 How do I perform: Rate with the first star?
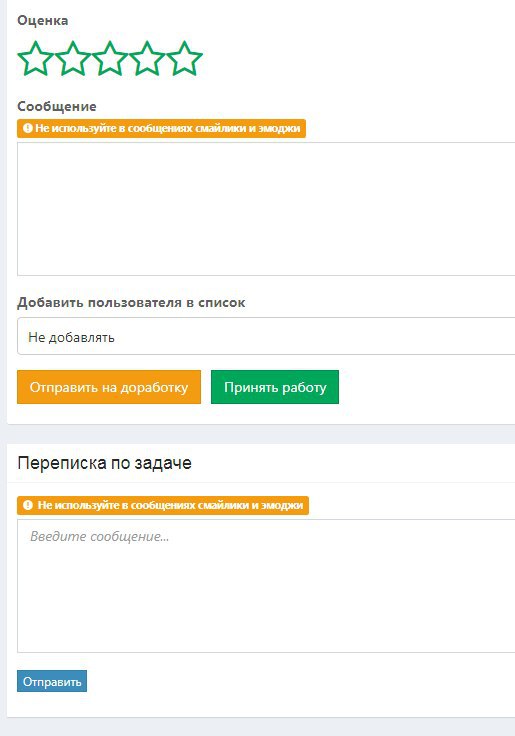tap(36, 59)
